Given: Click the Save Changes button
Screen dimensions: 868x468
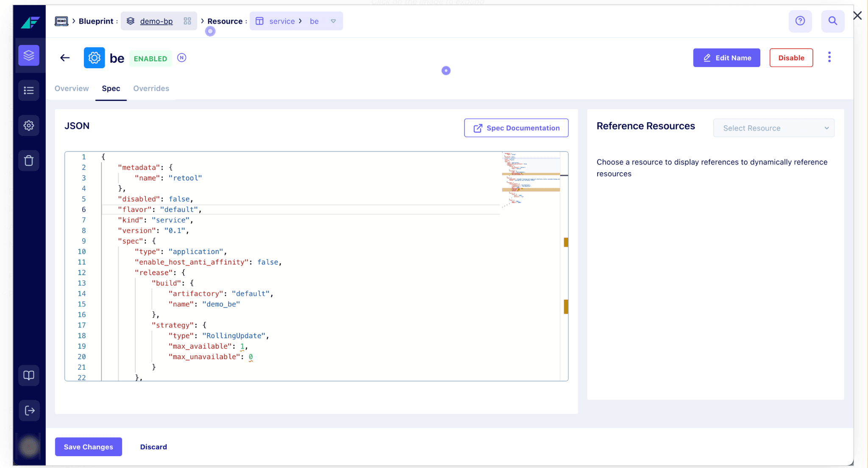Looking at the screenshot, I should [x=88, y=446].
